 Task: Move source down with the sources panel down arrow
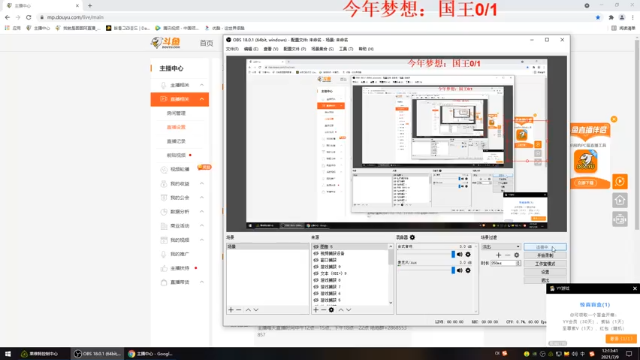[349, 310]
